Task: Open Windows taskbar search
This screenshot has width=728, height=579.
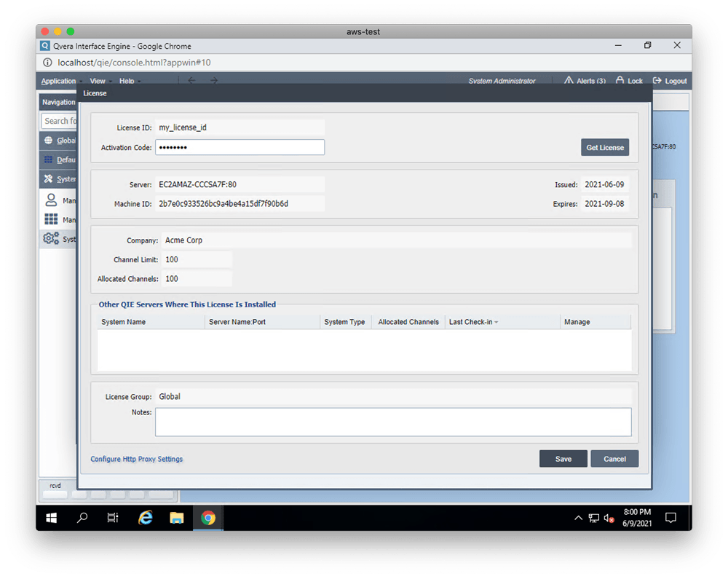Action: tap(82, 518)
